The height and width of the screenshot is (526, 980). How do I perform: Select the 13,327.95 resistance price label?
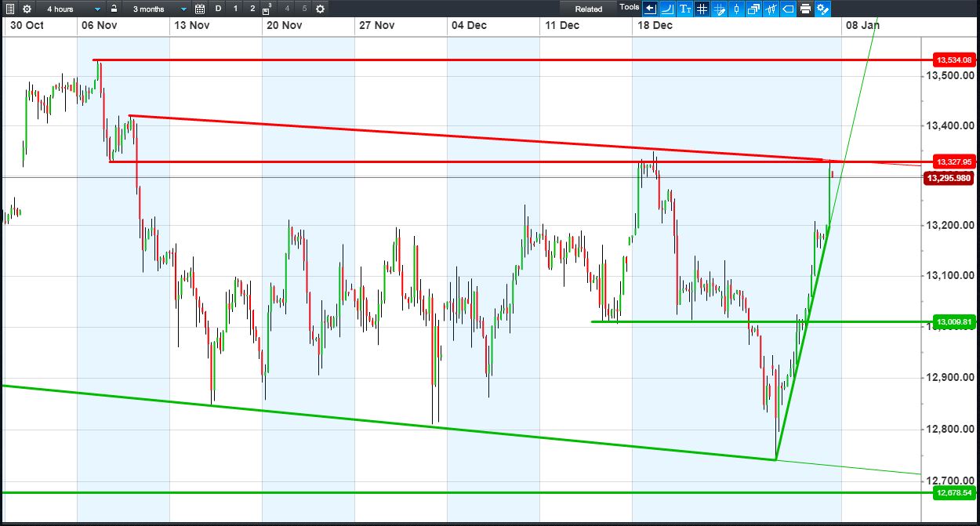click(x=955, y=161)
